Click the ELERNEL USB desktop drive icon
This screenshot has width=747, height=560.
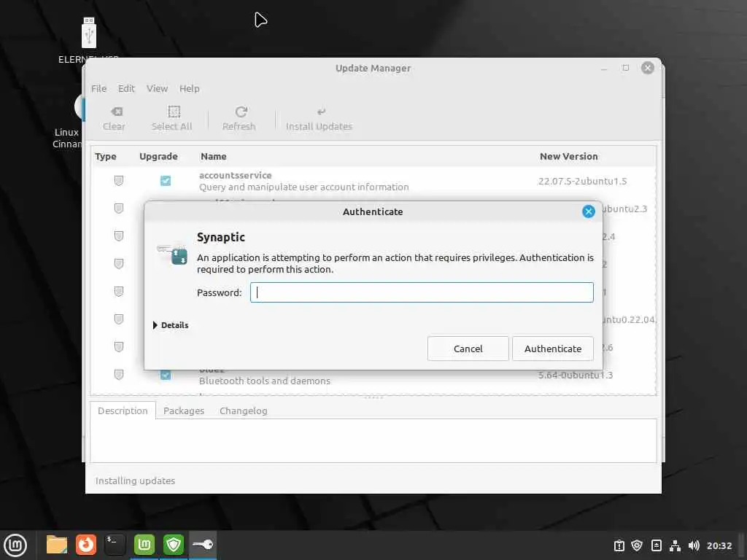(x=88, y=34)
